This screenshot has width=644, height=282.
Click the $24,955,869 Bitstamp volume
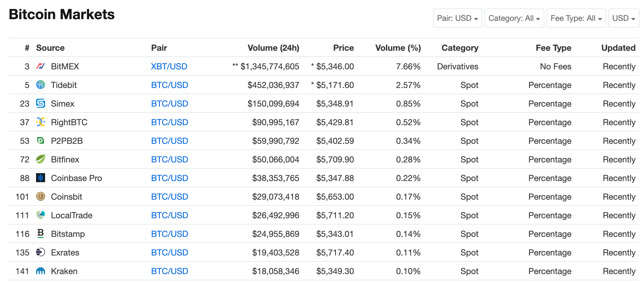tap(276, 234)
